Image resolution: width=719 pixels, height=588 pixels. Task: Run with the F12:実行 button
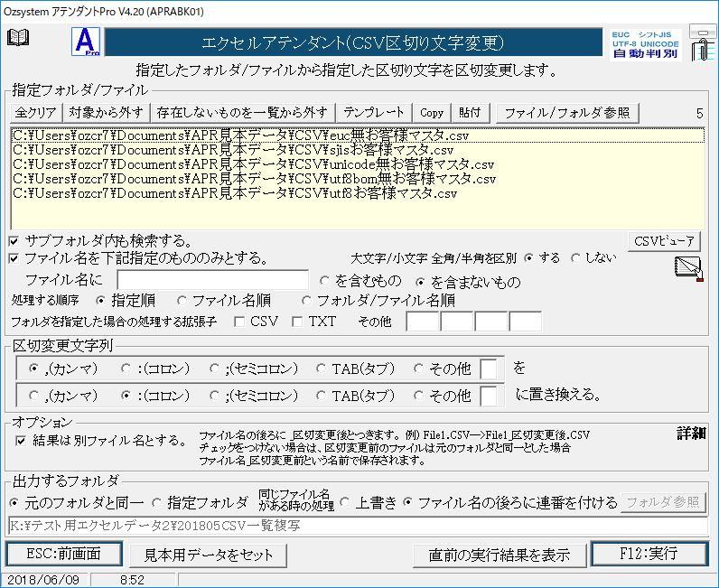click(x=649, y=554)
